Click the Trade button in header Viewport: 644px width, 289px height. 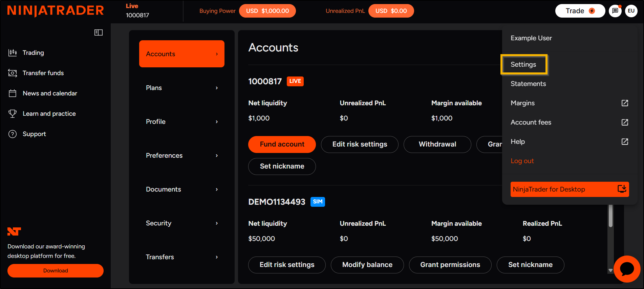[x=580, y=11]
